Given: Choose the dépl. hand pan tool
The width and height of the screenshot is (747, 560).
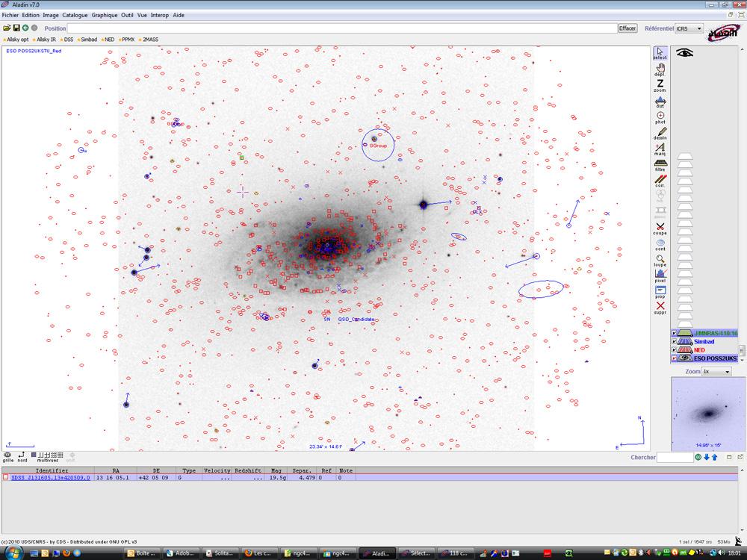Looking at the screenshot, I should (660, 69).
